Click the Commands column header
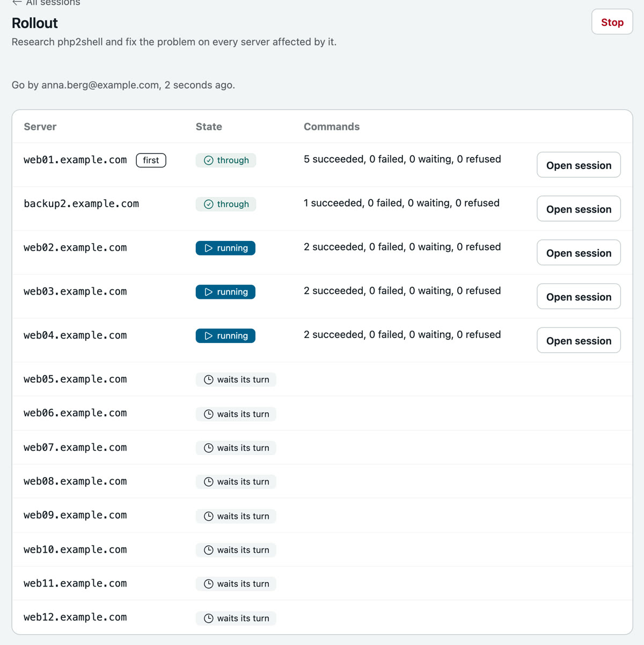Image resolution: width=644 pixels, height=645 pixels. coord(332,127)
